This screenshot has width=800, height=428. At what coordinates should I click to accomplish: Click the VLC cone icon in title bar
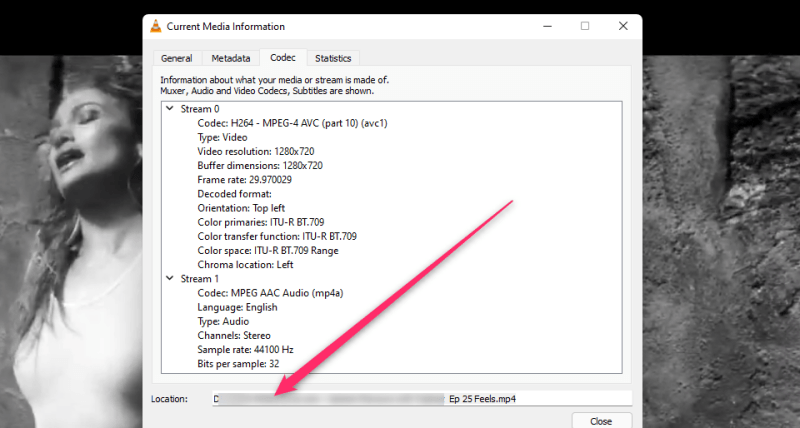pyautogui.click(x=153, y=26)
